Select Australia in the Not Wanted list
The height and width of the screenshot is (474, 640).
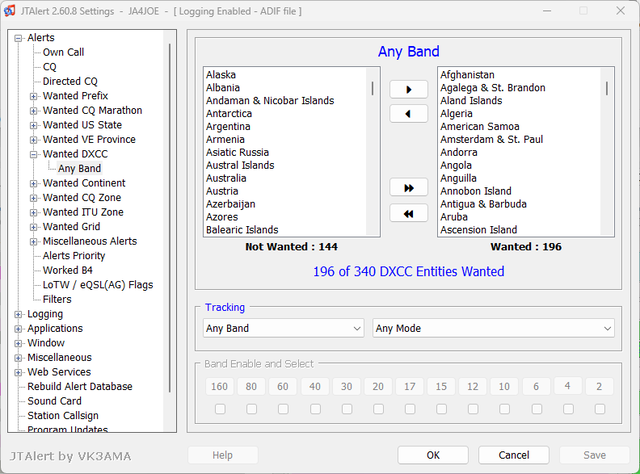click(226, 178)
